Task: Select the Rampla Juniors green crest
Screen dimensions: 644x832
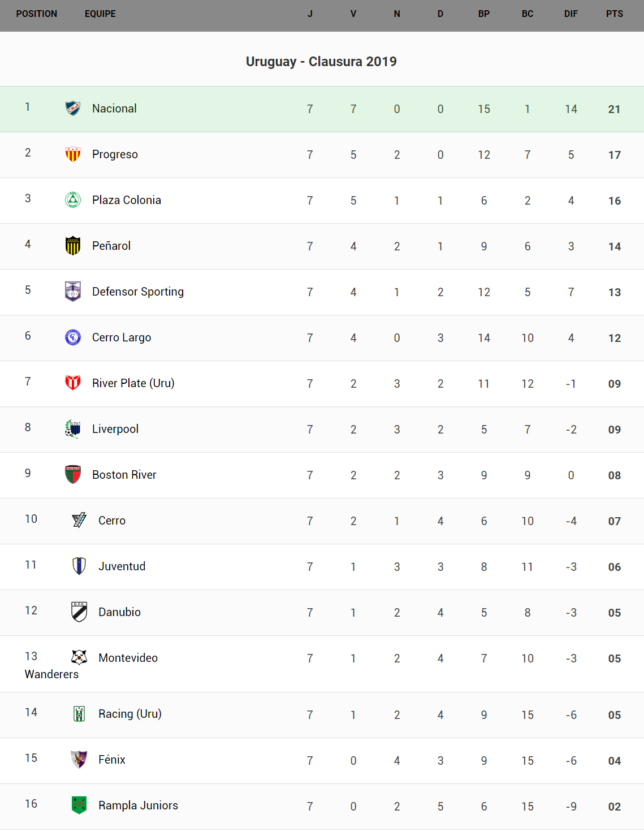Action: pyautogui.click(x=79, y=805)
